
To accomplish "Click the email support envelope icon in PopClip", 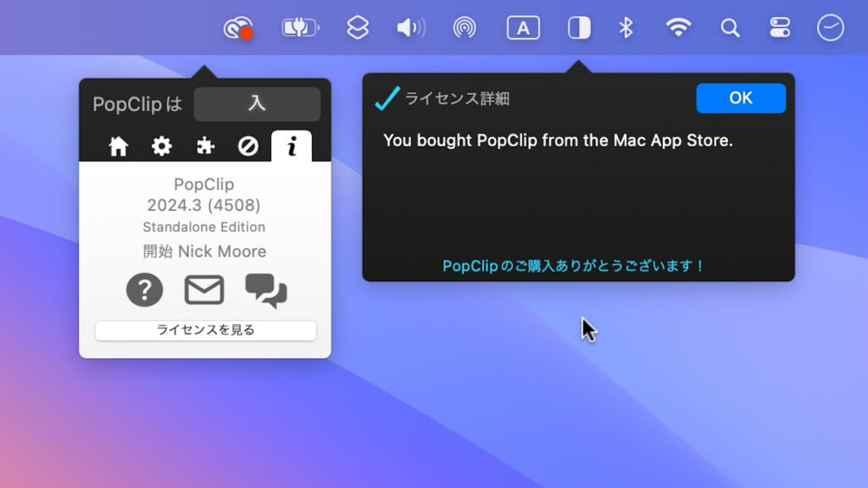I will [x=205, y=289].
